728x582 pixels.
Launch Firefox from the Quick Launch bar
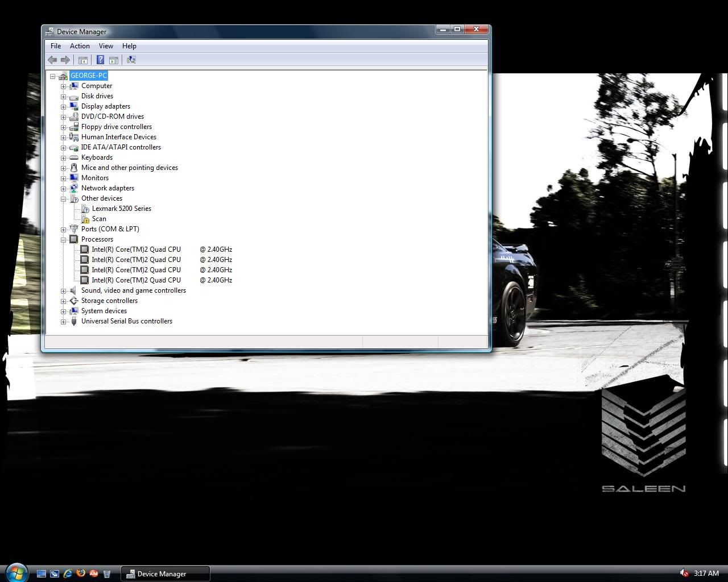click(x=81, y=573)
